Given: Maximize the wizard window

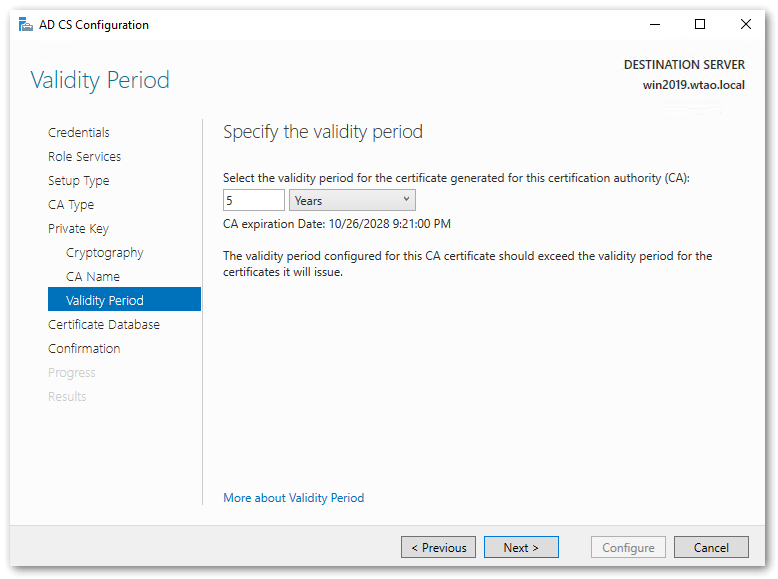Looking at the screenshot, I should coord(700,25).
